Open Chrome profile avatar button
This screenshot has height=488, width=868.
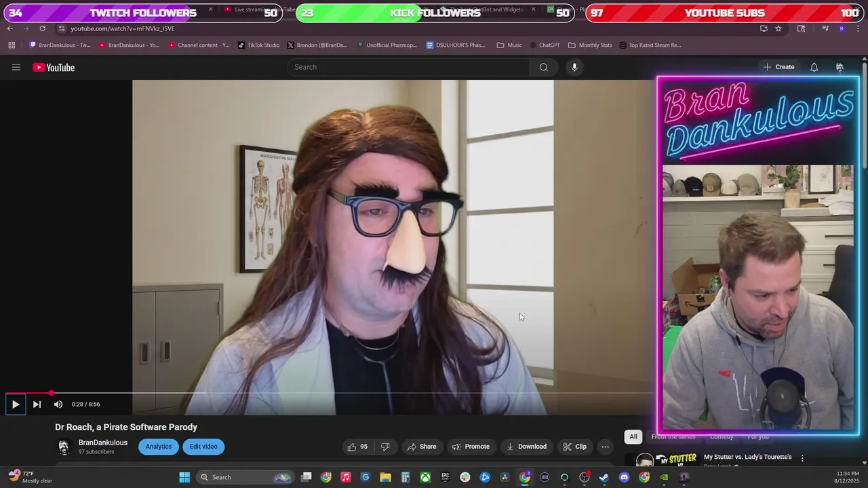(842, 28)
